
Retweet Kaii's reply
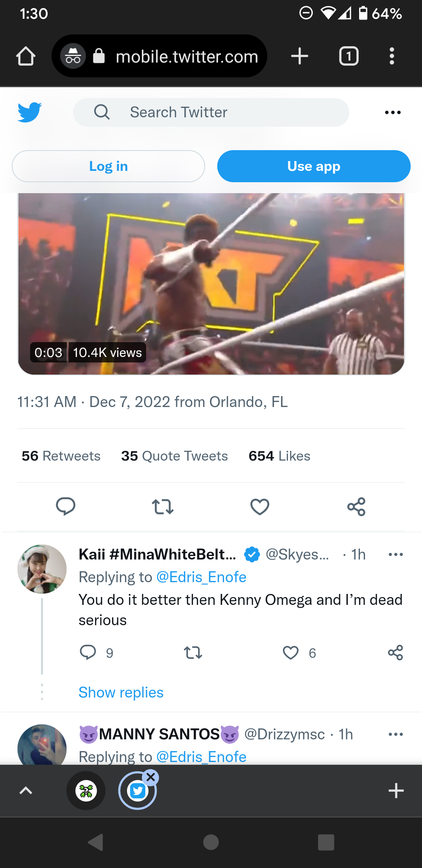coord(193,653)
